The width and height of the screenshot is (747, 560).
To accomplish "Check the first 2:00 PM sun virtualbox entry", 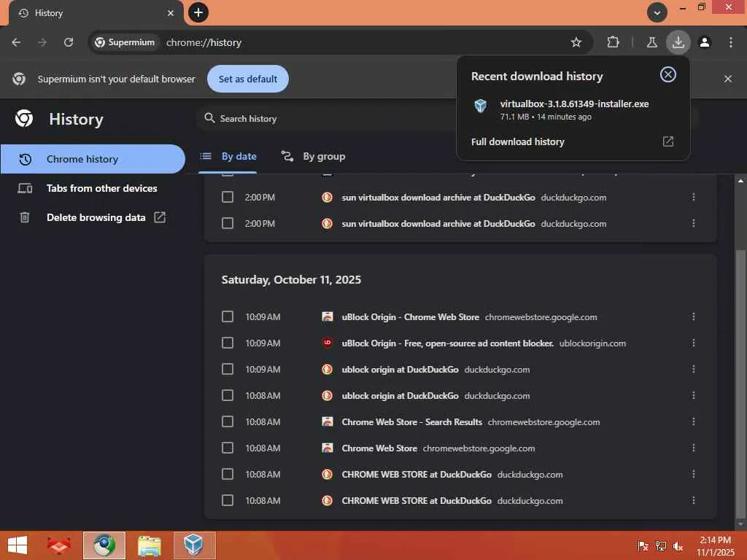I will (x=228, y=197).
